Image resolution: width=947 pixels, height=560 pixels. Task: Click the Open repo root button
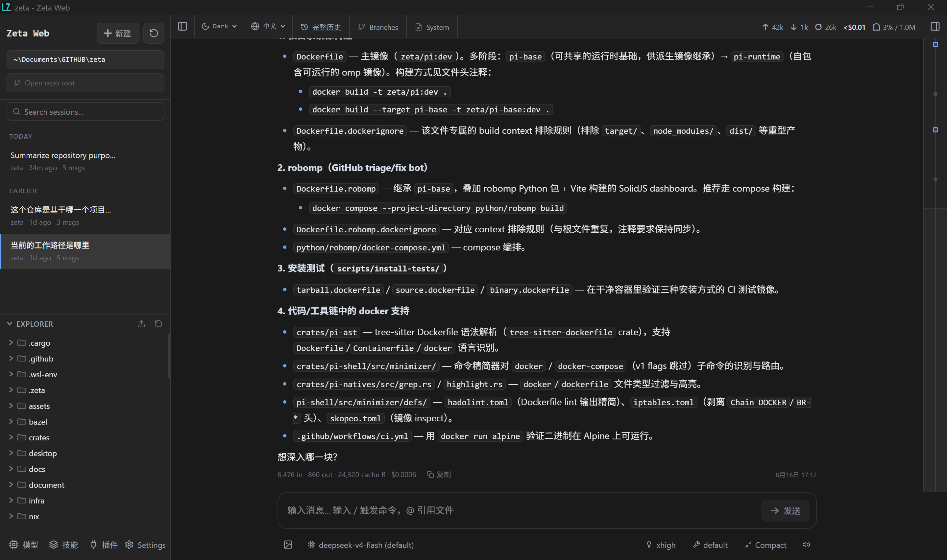(x=85, y=82)
